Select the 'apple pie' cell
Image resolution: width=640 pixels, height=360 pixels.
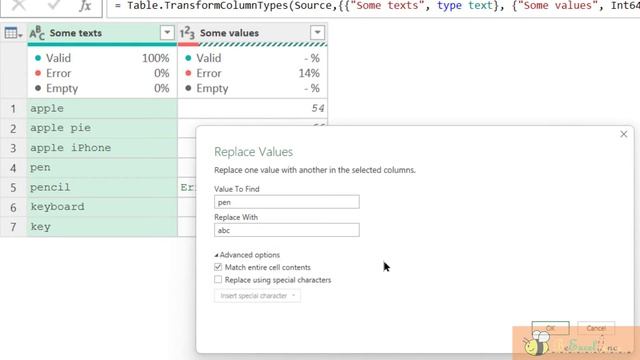point(102,128)
